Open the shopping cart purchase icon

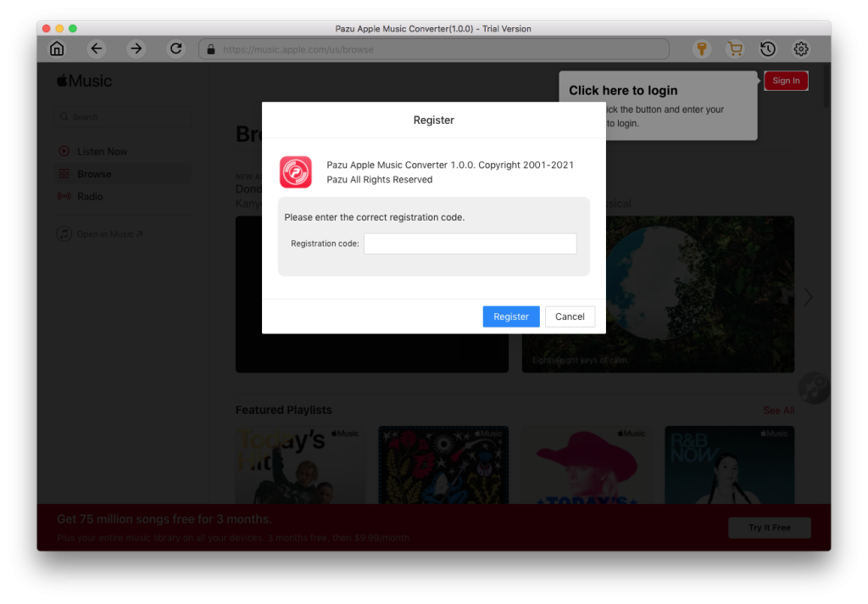(735, 48)
